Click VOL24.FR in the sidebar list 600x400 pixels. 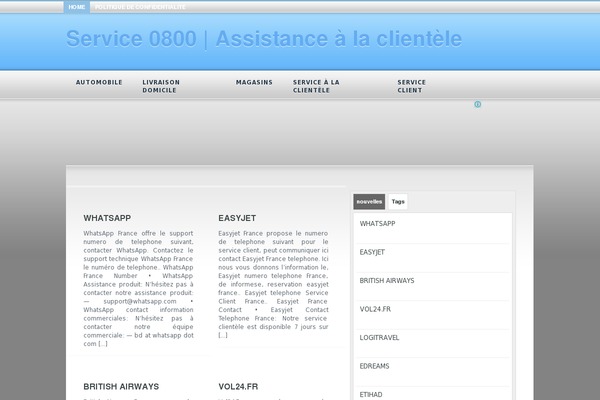tap(375, 309)
